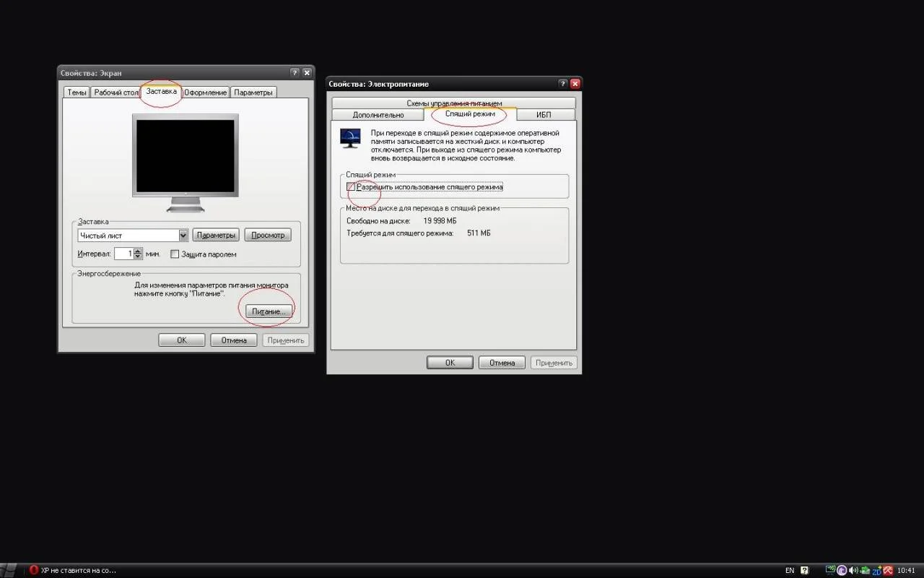Viewport: 924px width, 578px height.
Task: Close the Свойства: Электропитание dialog
Action: (x=575, y=84)
